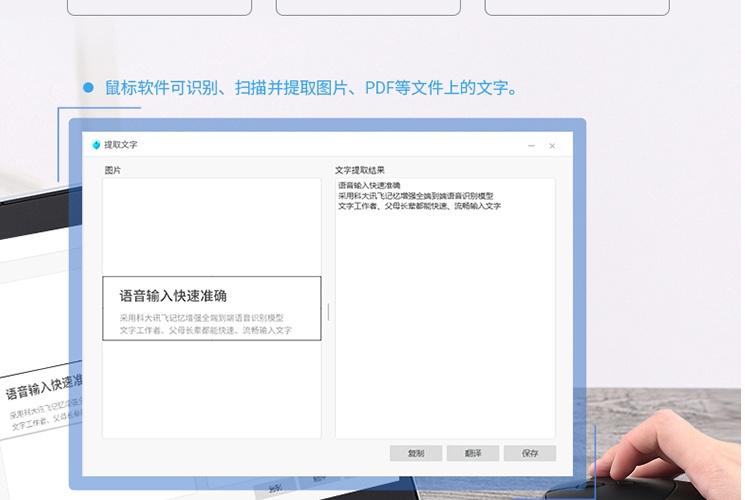745x500 pixels.
Task: Click the 提取文字 window title text
Action: pyautogui.click(x=121, y=145)
